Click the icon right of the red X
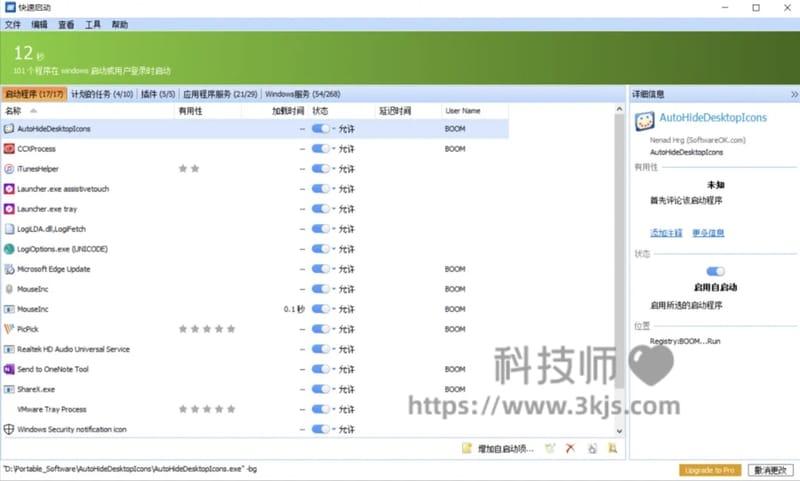This screenshot has height=481, width=800. coord(592,448)
